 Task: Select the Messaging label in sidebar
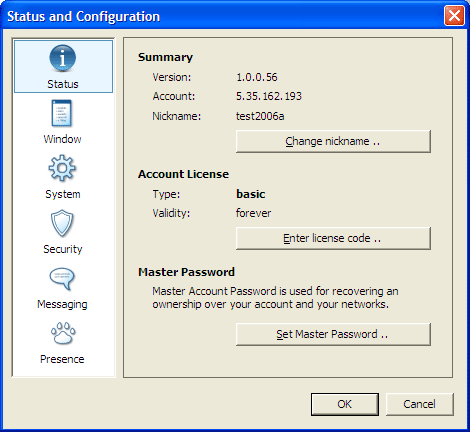62,304
